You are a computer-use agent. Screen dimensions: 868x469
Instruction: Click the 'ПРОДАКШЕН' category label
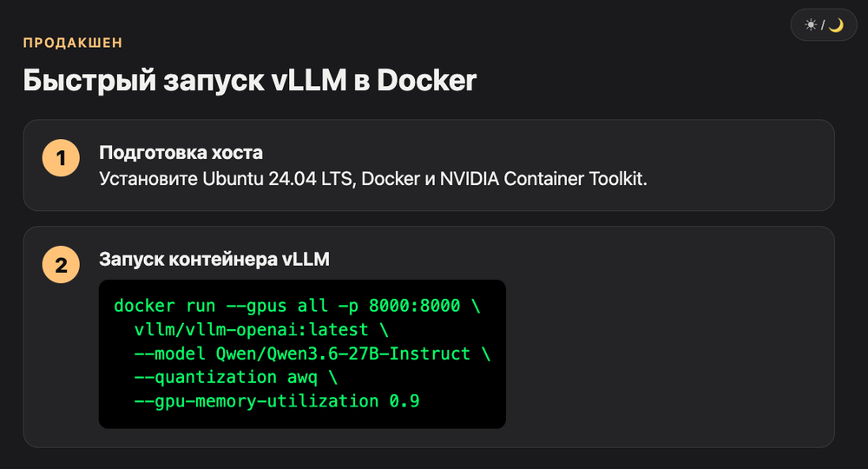click(73, 43)
